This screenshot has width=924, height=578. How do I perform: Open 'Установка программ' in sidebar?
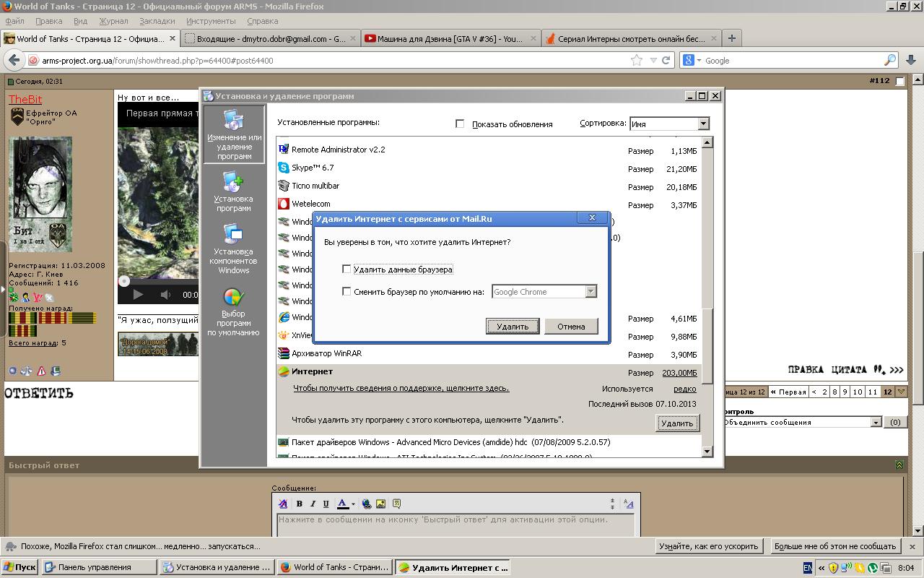click(234, 191)
